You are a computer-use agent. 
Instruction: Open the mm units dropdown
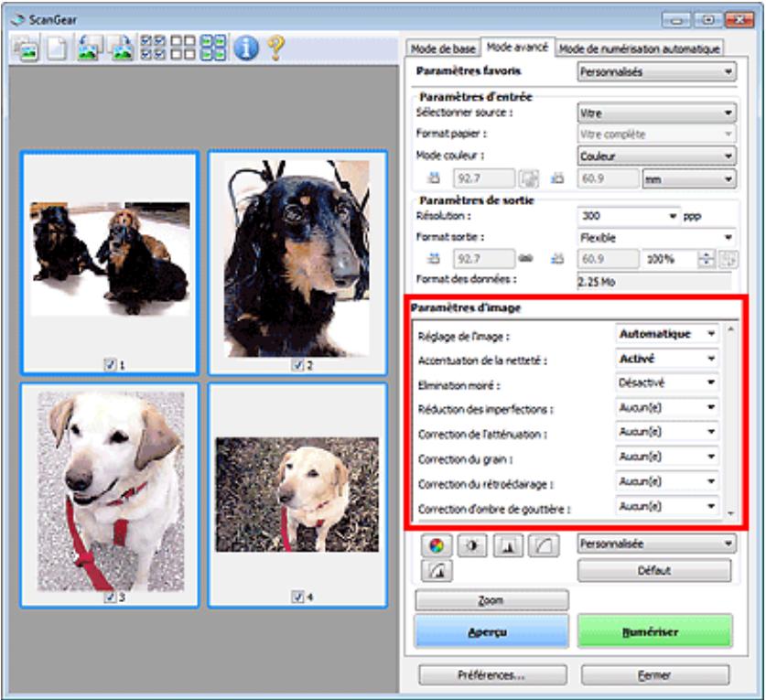point(689,178)
